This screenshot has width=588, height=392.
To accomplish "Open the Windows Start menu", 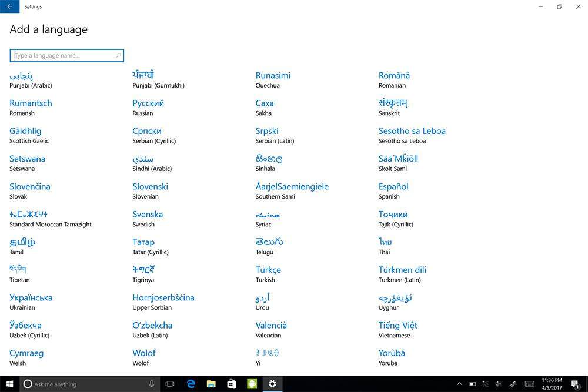I will [9, 384].
